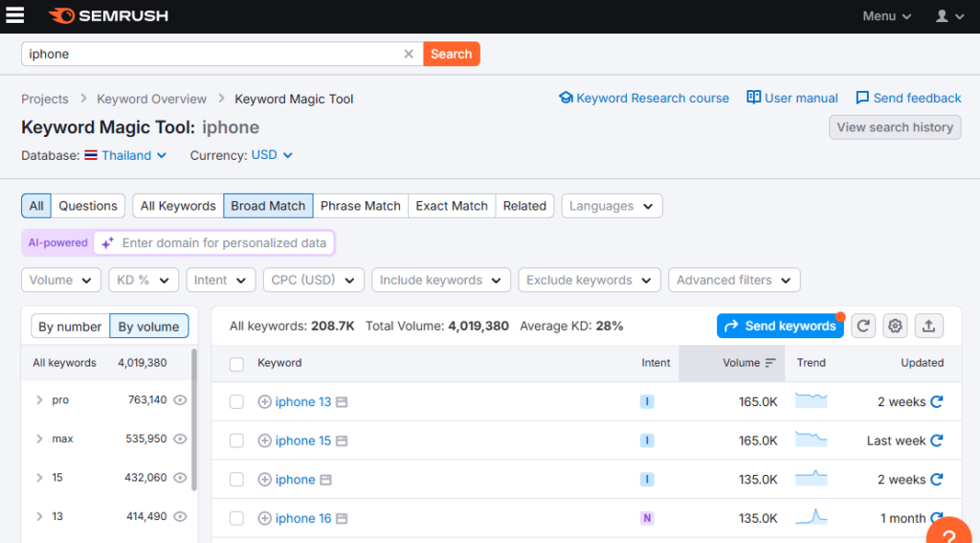Toggle eye visibility for max group
Viewport: 980px width, 543px height.
click(180, 439)
